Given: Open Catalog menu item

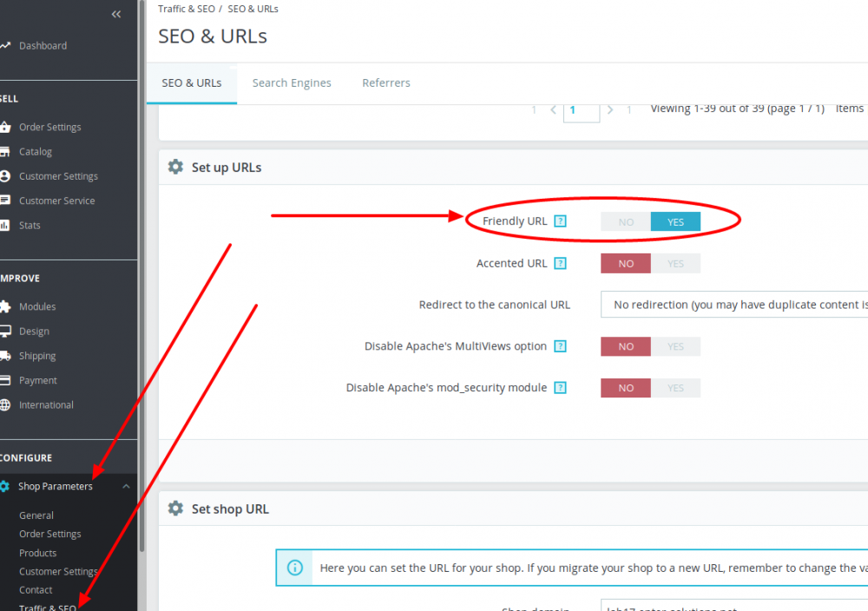Looking at the screenshot, I should click(x=36, y=152).
